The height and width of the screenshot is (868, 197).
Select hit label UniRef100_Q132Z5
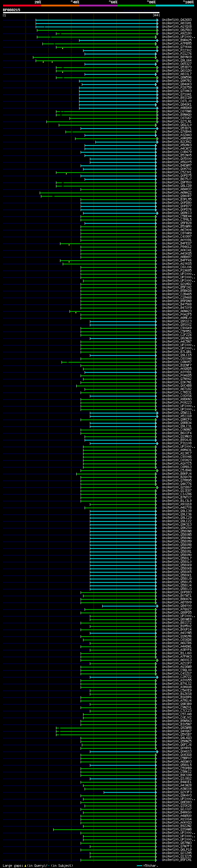[177, 856]
